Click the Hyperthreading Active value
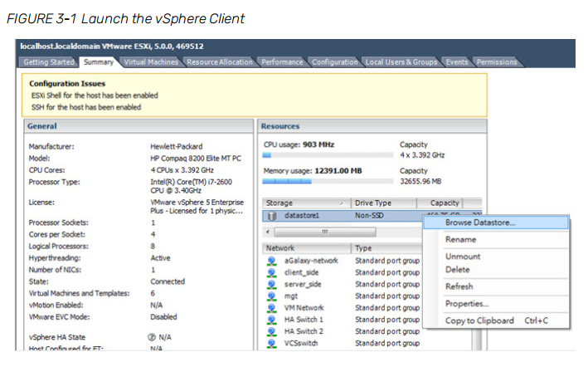 (161, 258)
